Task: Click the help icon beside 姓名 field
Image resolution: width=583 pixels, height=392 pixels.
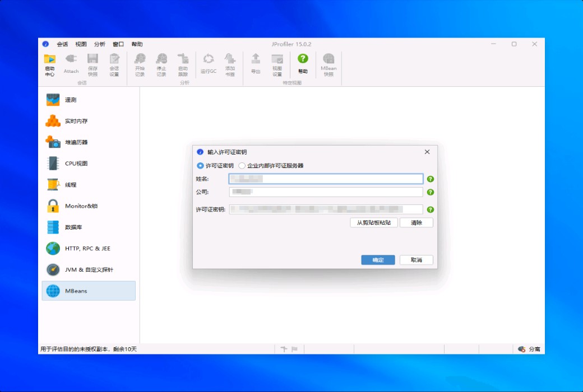Action: pos(430,179)
